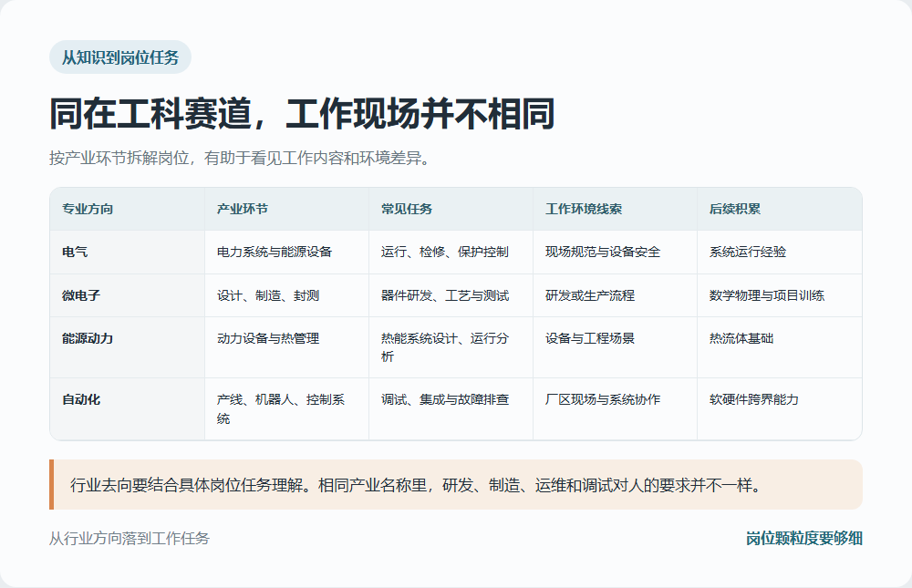This screenshot has width=912, height=588.
Task: Click the cell 软硬件跨界能力
Action: coord(780,409)
